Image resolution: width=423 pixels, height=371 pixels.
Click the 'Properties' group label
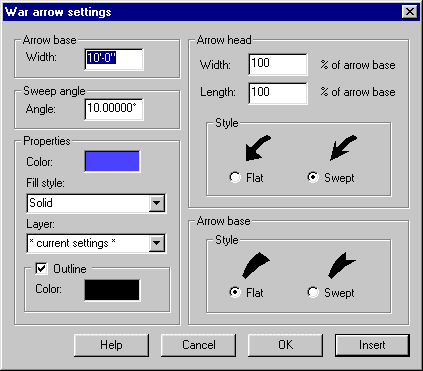click(x=47, y=141)
